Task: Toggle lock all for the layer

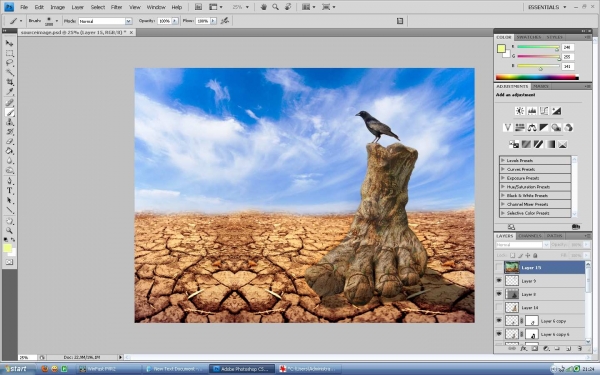Action: click(x=535, y=255)
